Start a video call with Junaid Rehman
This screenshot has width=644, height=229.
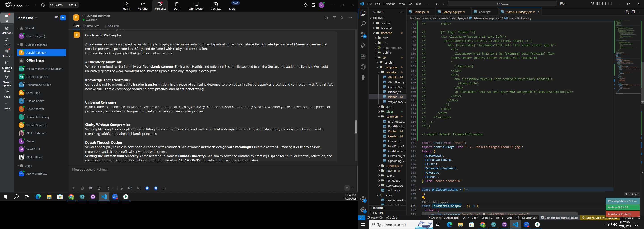click(326, 18)
